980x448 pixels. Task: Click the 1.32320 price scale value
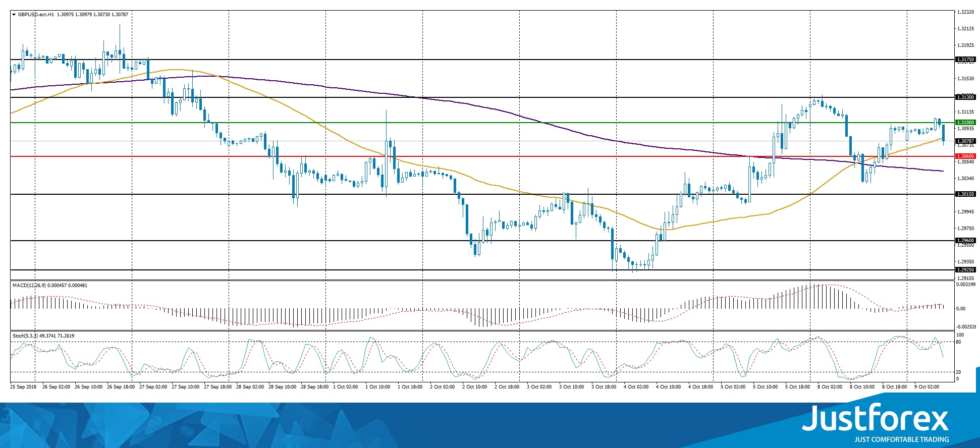click(965, 12)
